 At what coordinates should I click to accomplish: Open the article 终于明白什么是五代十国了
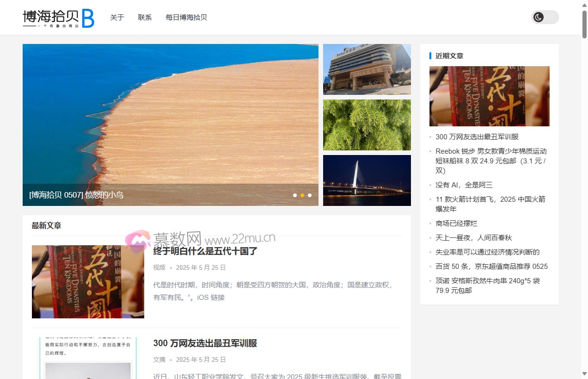(205, 251)
